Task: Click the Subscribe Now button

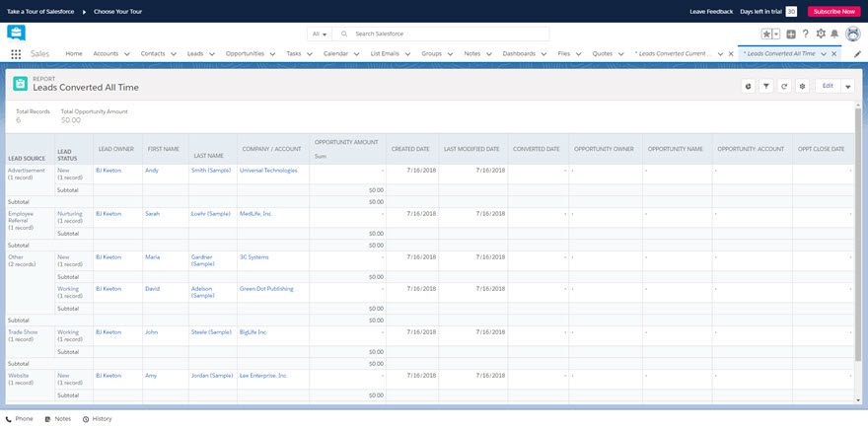Action: (x=833, y=11)
